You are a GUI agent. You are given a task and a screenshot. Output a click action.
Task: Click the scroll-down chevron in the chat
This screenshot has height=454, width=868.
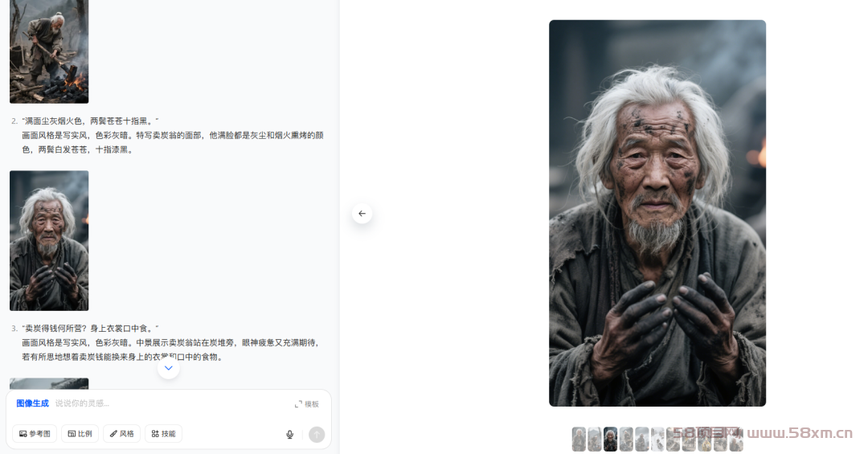tap(169, 368)
